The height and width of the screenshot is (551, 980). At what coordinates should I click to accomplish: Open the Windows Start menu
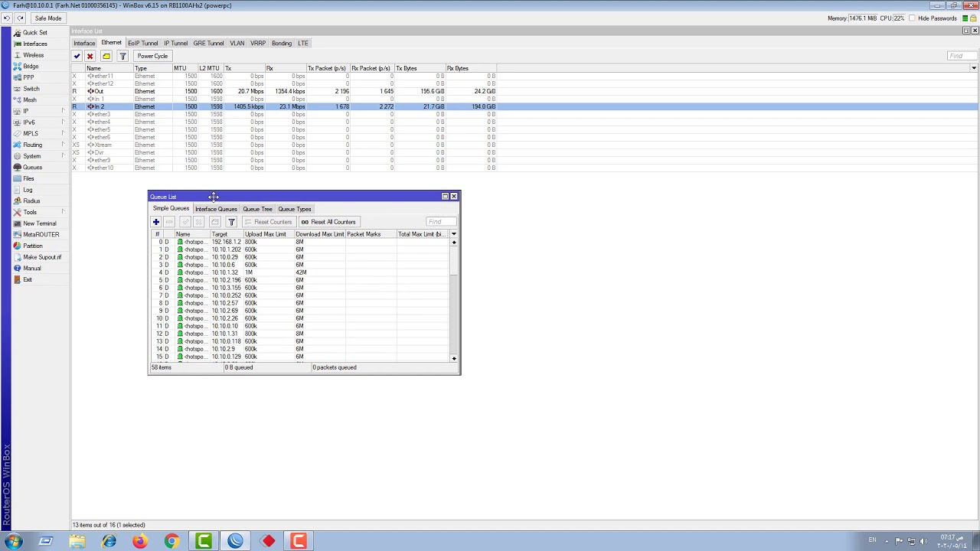pos(13,542)
